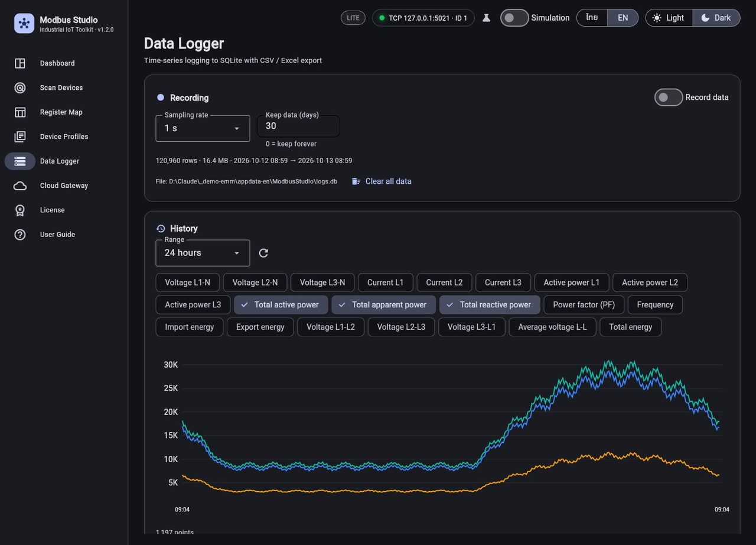Click the 120,960 rows statistics text
This screenshot has height=545, width=756.
click(254, 161)
